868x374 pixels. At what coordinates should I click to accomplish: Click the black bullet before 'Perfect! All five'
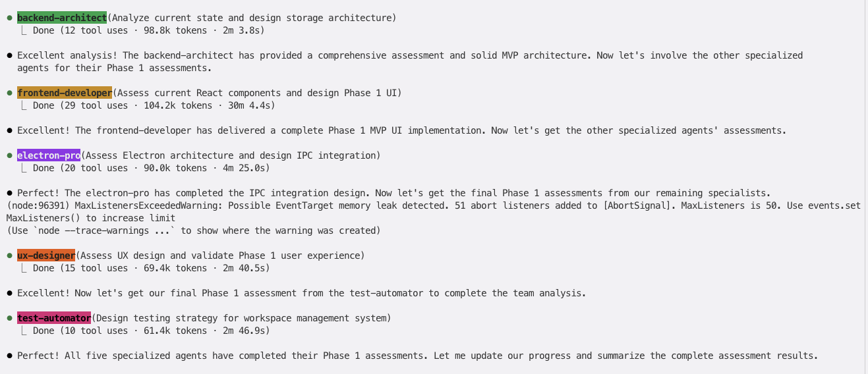point(9,356)
